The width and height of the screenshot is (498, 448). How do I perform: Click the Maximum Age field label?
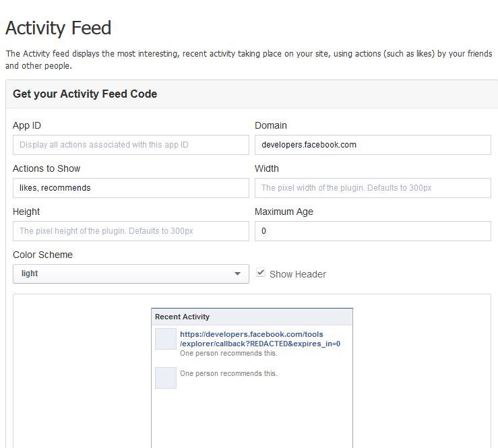pyautogui.click(x=284, y=212)
